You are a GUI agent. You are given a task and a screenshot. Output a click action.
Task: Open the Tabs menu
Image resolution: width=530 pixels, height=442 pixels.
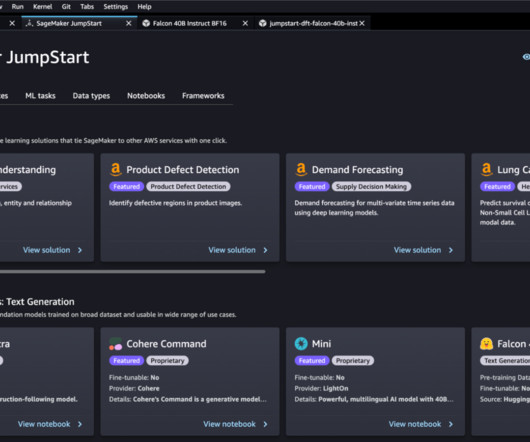point(87,7)
